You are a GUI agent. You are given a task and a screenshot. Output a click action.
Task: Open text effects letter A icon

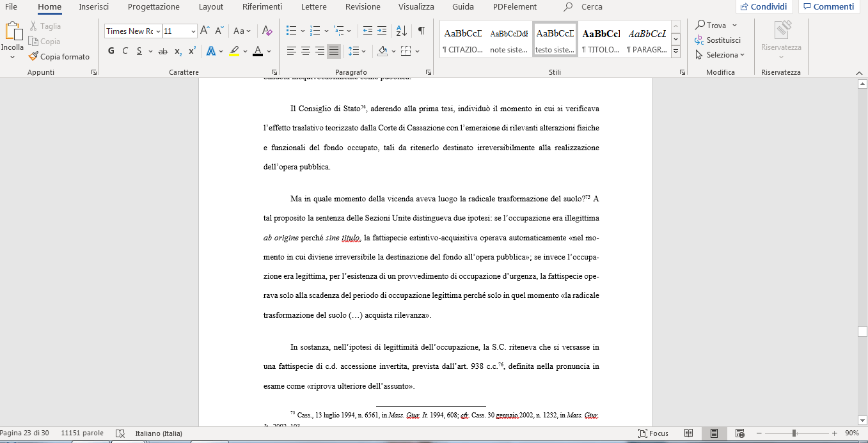(210, 51)
